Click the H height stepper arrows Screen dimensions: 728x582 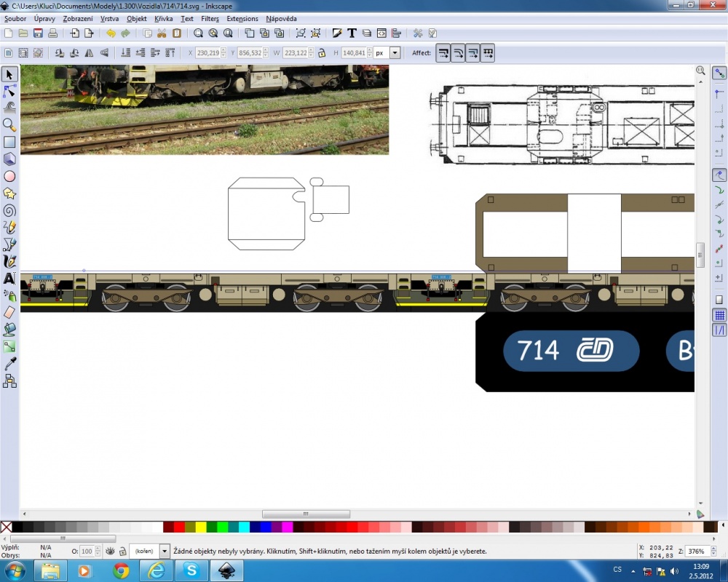coord(370,53)
